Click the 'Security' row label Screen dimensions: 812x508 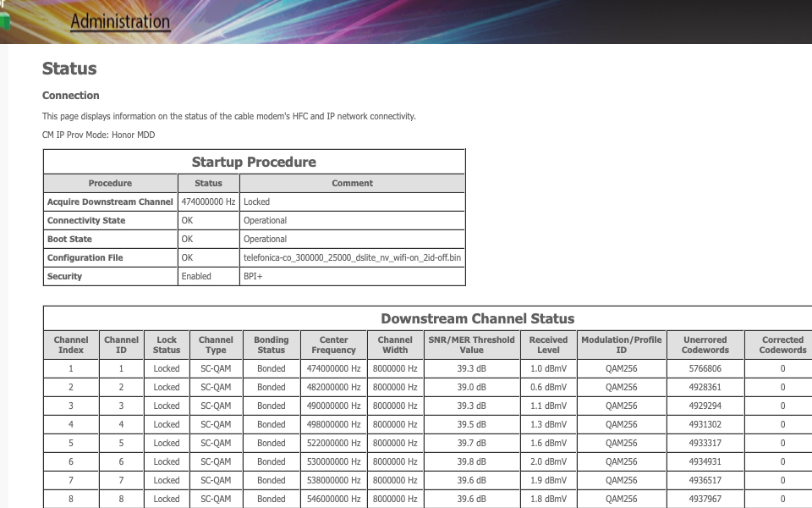(65, 276)
